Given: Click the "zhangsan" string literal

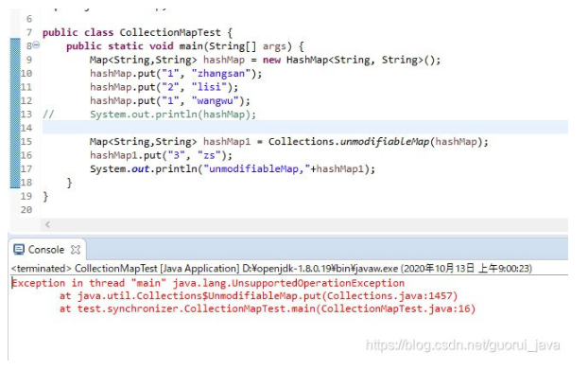Looking at the screenshot, I should tap(220, 74).
